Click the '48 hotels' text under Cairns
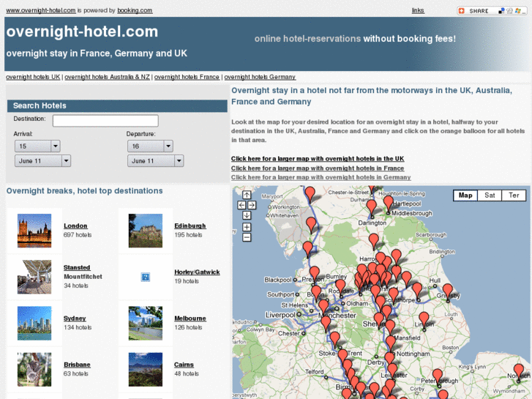The image size is (532, 399). (x=187, y=373)
